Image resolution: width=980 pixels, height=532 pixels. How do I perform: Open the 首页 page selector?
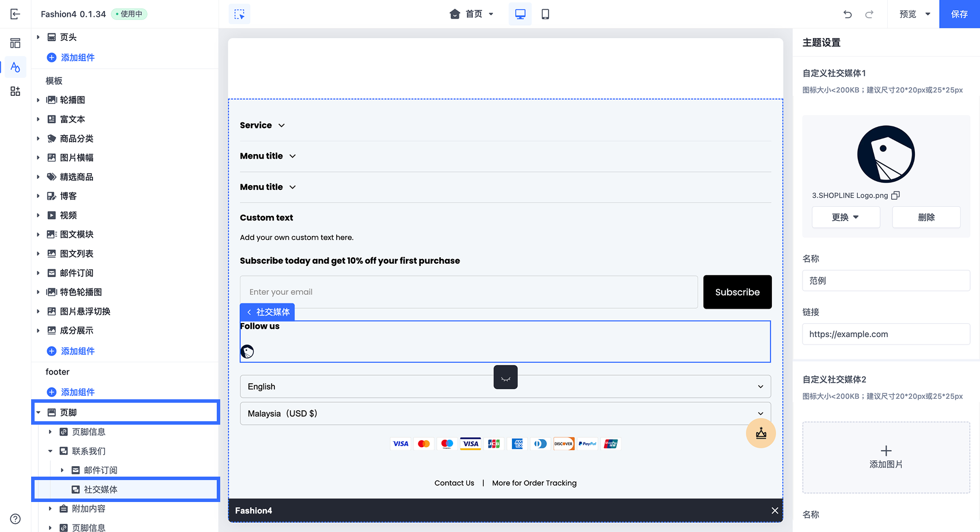[472, 14]
